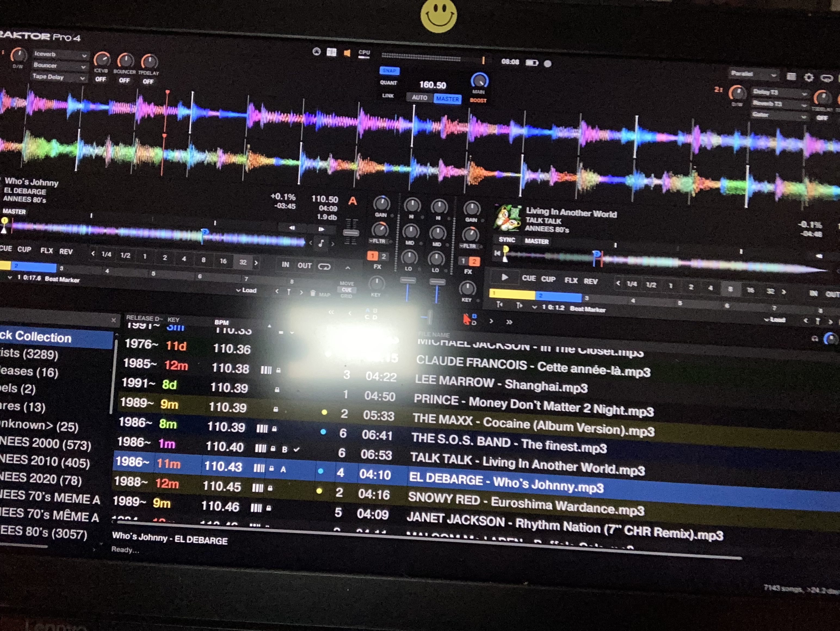Collapse deck A advanced panel chevron
This screenshot has width=840, height=631.
348,268
